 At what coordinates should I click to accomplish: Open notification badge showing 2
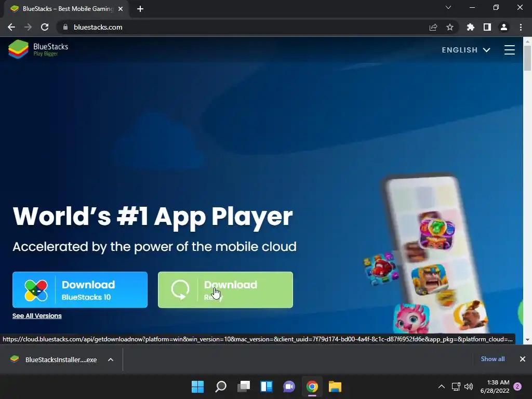click(x=517, y=387)
